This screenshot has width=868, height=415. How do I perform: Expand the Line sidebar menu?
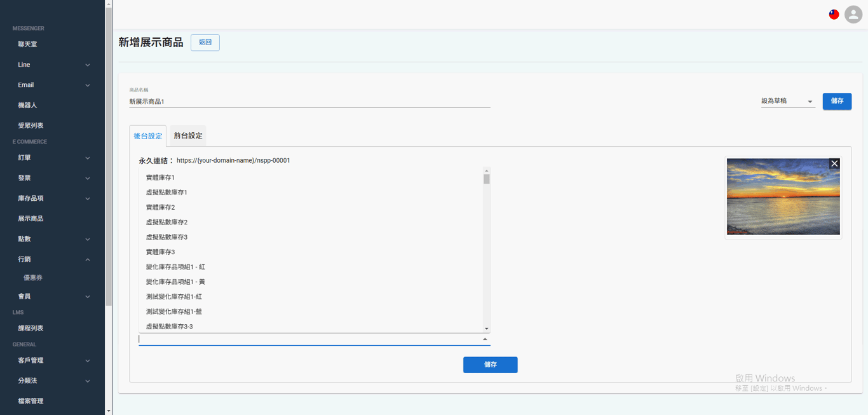tap(52, 65)
